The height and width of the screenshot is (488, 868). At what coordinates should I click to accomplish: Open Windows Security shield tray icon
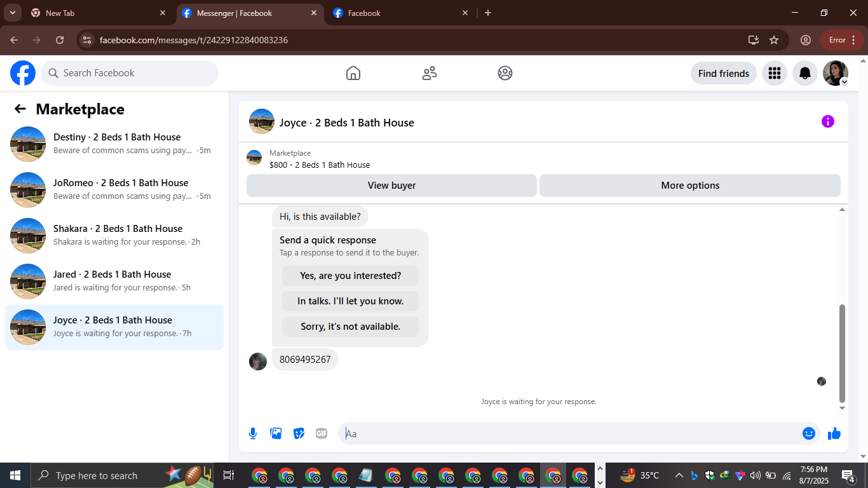pyautogui.click(x=710, y=475)
